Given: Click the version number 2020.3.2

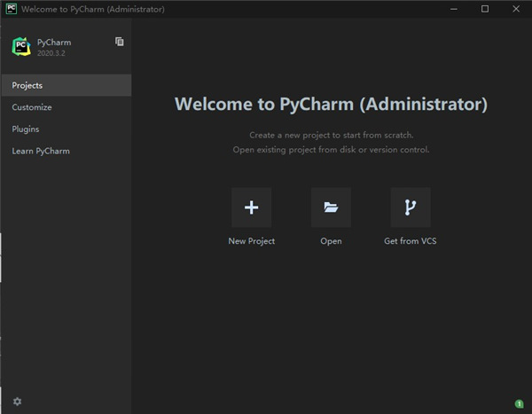Looking at the screenshot, I should pyautogui.click(x=51, y=53).
